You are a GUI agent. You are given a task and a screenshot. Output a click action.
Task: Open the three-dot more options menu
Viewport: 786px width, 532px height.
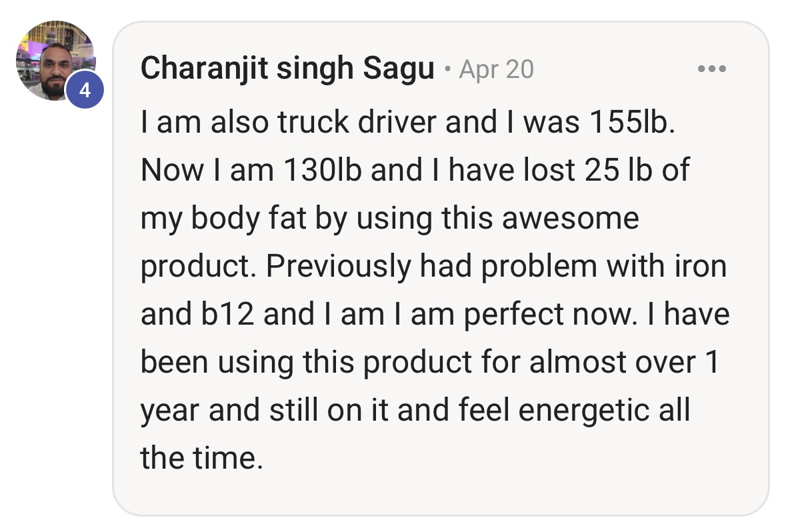point(711,69)
